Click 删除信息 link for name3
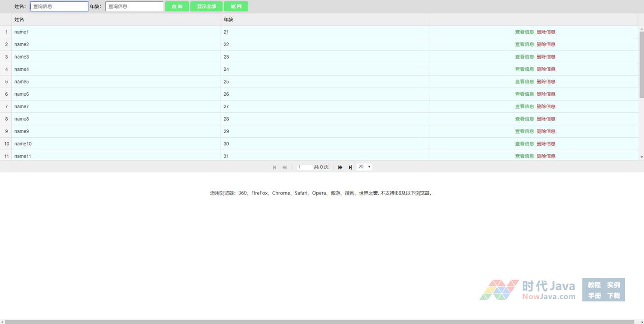644x324 pixels. (546, 57)
